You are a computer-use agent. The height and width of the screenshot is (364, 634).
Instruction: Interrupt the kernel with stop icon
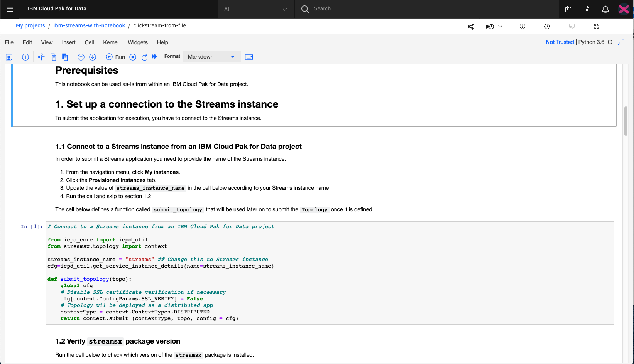pyautogui.click(x=133, y=57)
